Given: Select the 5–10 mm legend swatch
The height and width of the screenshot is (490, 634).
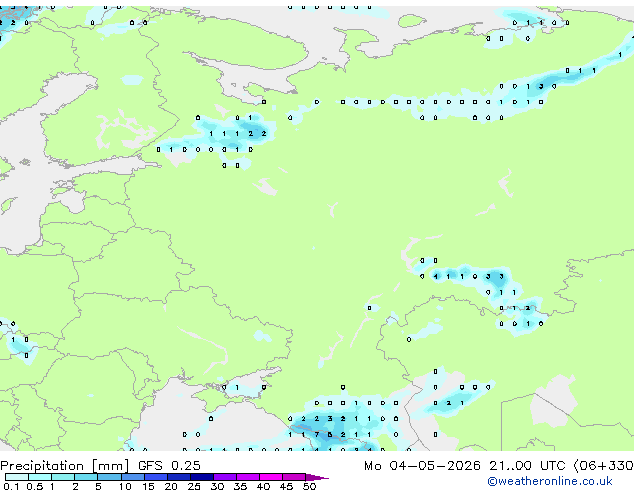Looking at the screenshot, I should click(x=109, y=477).
